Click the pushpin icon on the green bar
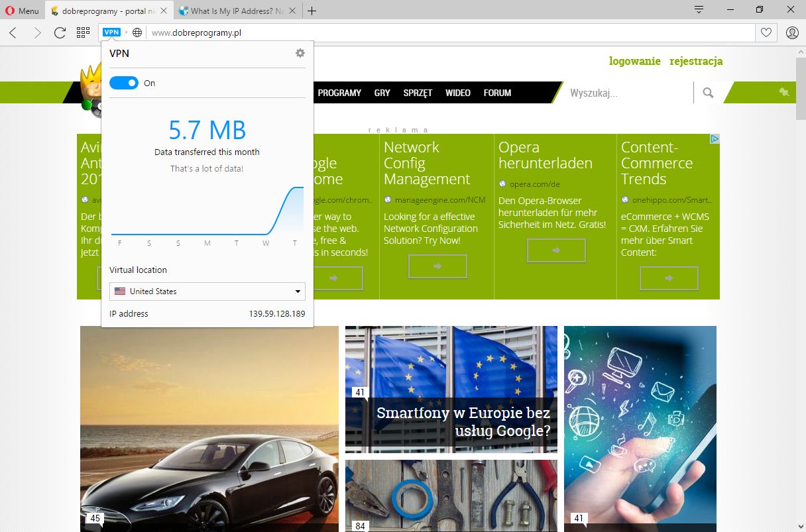The width and height of the screenshot is (806, 532). [x=783, y=93]
